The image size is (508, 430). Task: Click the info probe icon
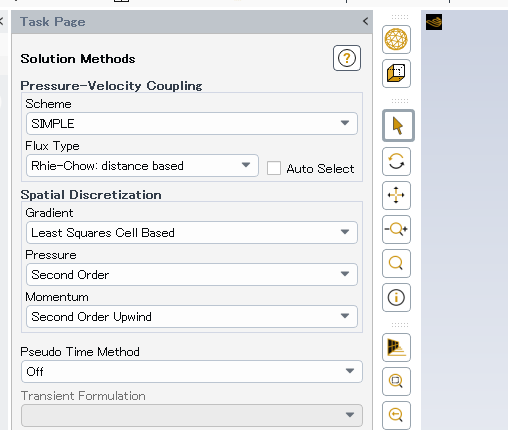click(396, 297)
